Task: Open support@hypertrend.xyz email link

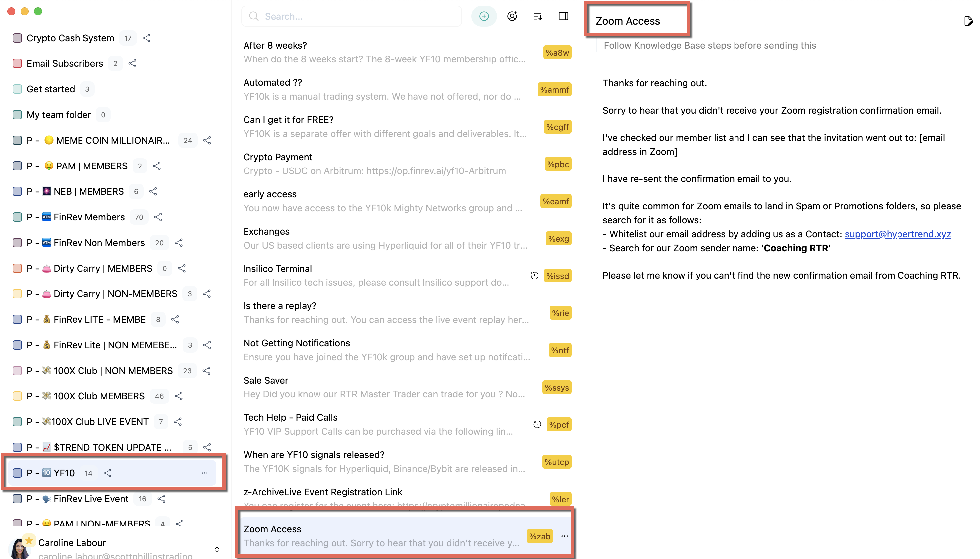Action: (x=898, y=234)
